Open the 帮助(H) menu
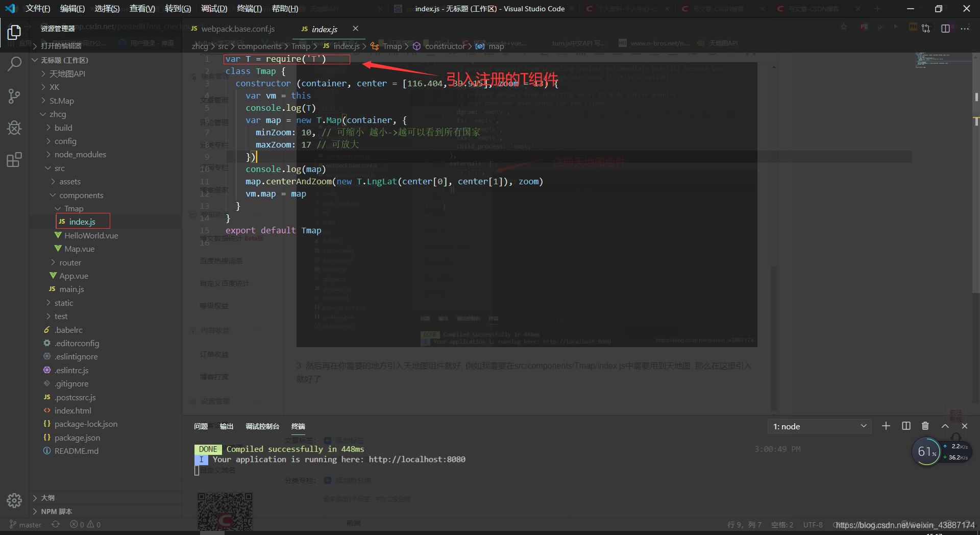 click(x=285, y=9)
